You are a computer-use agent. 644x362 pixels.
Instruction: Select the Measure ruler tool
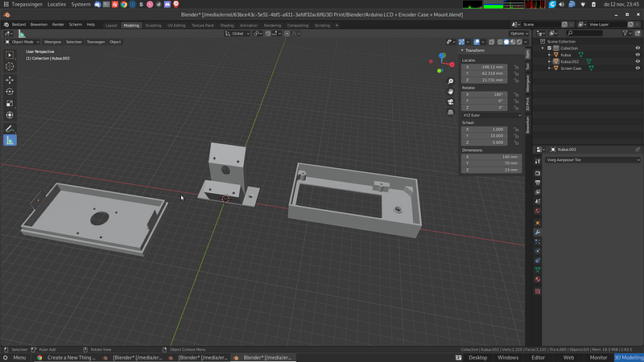10,140
